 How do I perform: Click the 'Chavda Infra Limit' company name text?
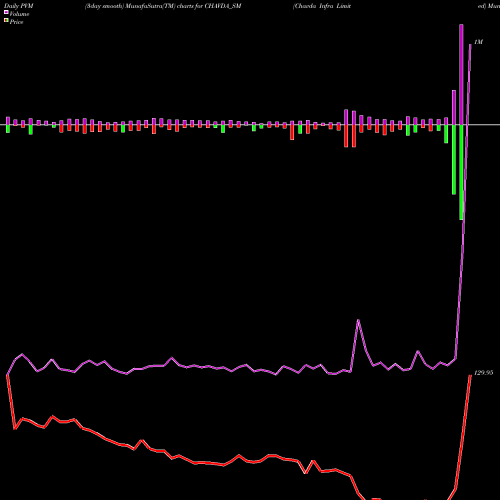322,6
